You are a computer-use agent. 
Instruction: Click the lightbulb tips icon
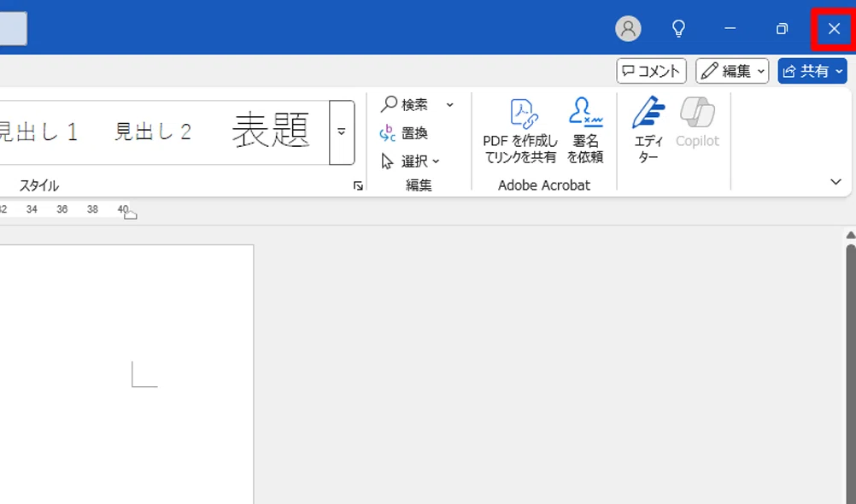tap(678, 28)
